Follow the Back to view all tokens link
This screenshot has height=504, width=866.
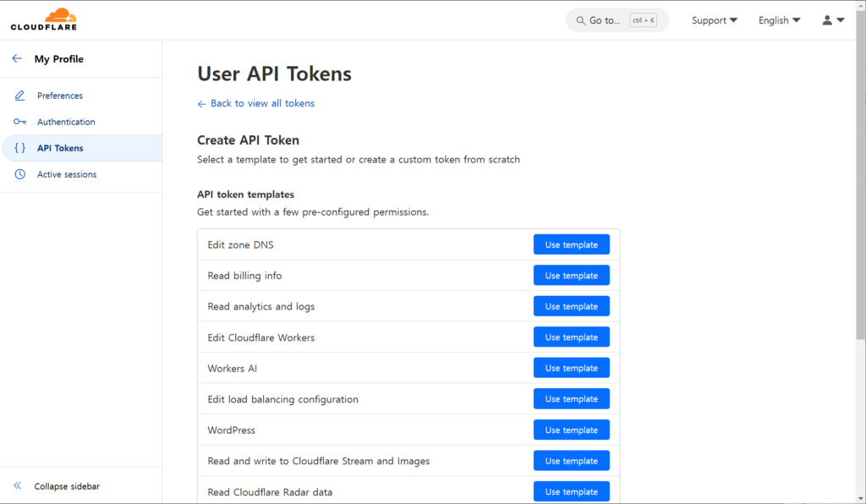(262, 103)
